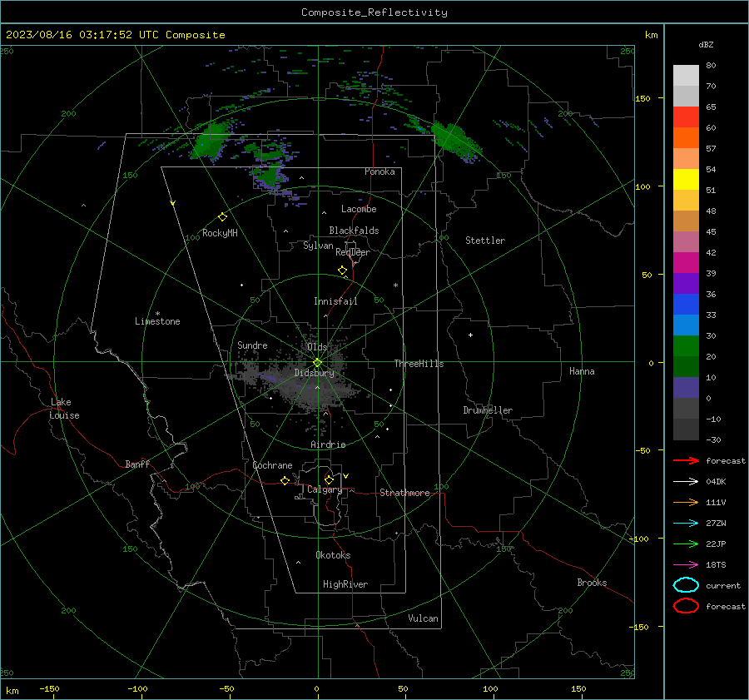Image resolution: width=749 pixels, height=700 pixels.
Task: Click the Didsbury label
Action: [x=314, y=373]
